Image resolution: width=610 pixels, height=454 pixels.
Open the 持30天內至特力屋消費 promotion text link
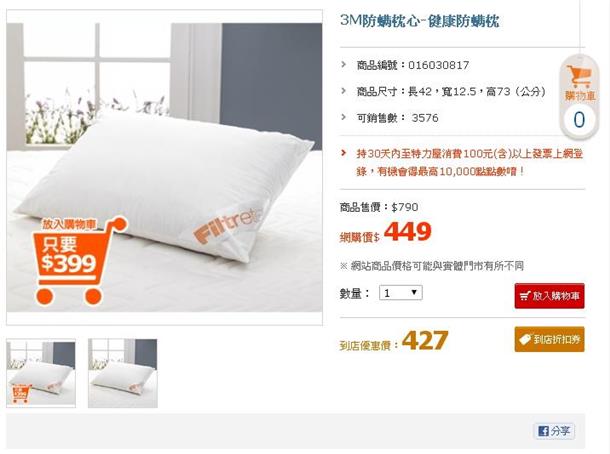pos(470,162)
